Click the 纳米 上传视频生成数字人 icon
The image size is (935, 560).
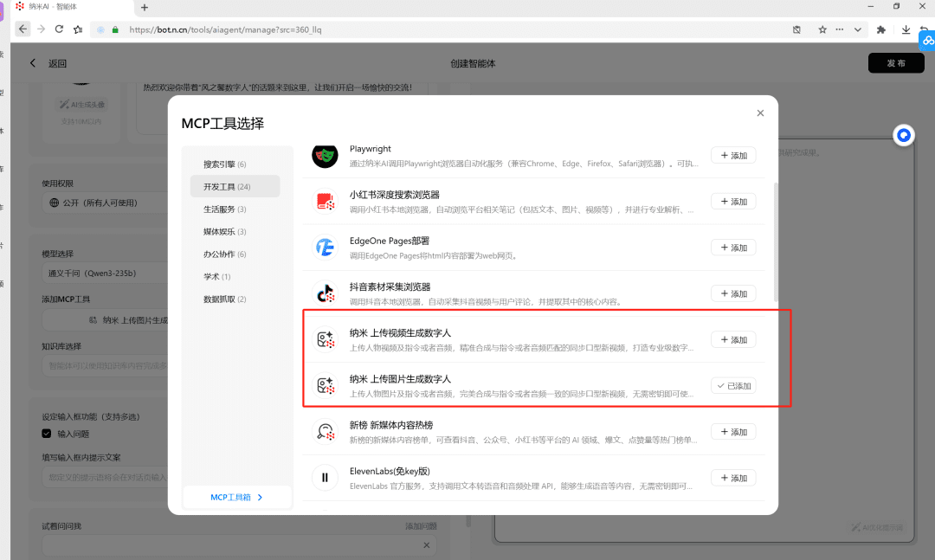[x=325, y=339]
